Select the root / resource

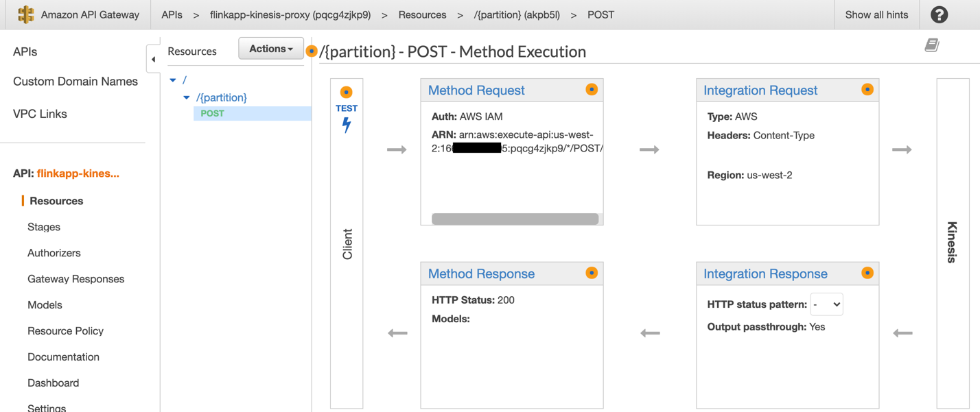[x=185, y=80]
